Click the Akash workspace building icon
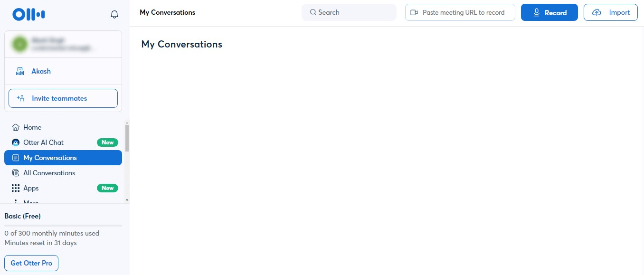This screenshot has width=644, height=275. pyautogui.click(x=20, y=71)
